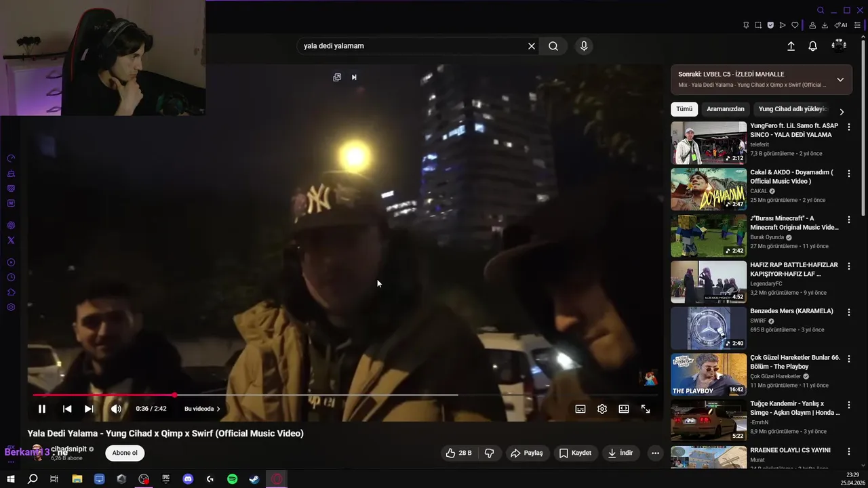Open Opera AI assistant button
Viewport: 868px width, 488px height.
click(841, 25)
